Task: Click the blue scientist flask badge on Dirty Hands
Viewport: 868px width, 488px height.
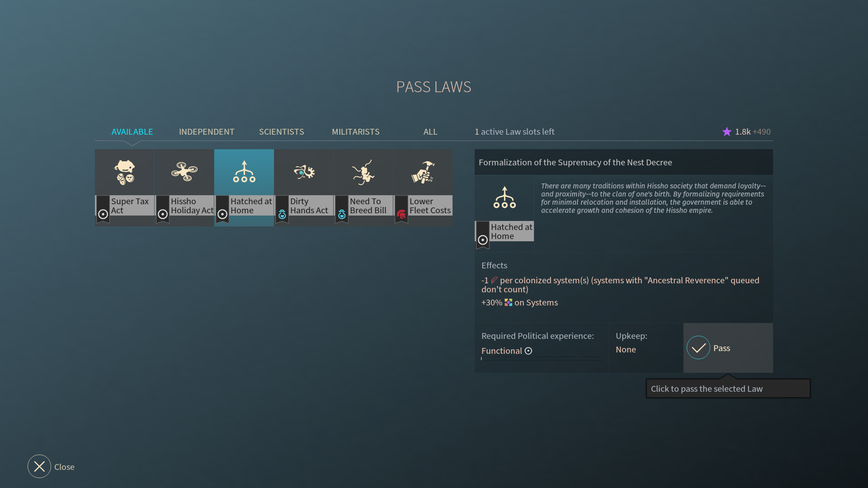Action: point(282,214)
